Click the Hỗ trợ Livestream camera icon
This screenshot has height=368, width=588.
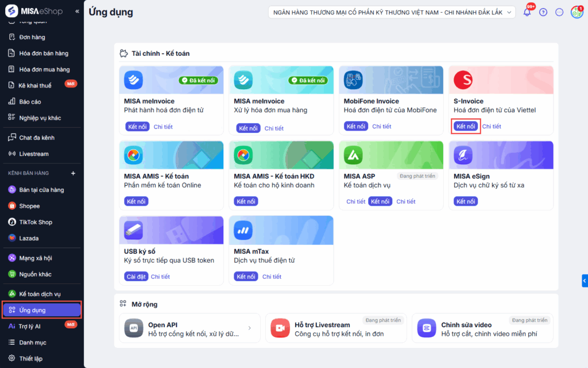point(280,328)
